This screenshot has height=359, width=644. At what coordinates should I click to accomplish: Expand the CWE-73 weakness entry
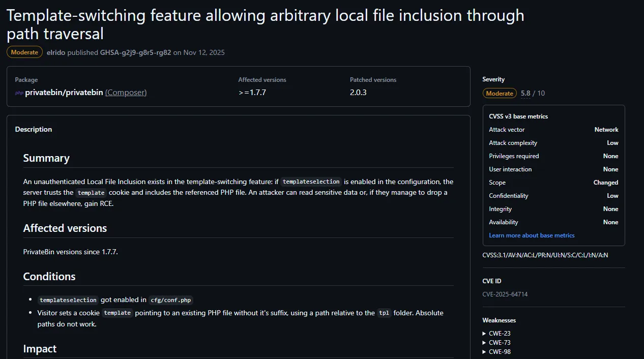coord(499,343)
